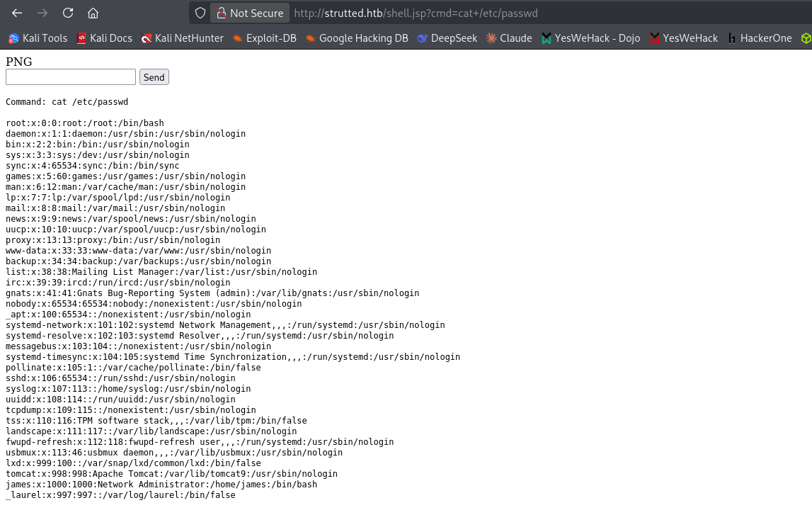This screenshot has width=812, height=532.
Task: Click the Not Secure padlock indicator
Action: pos(250,13)
